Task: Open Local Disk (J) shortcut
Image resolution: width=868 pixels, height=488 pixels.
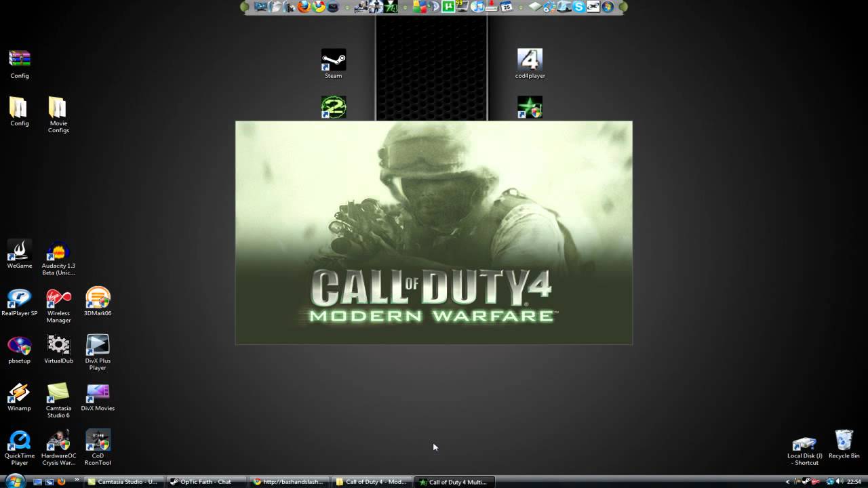Action: tap(805, 450)
